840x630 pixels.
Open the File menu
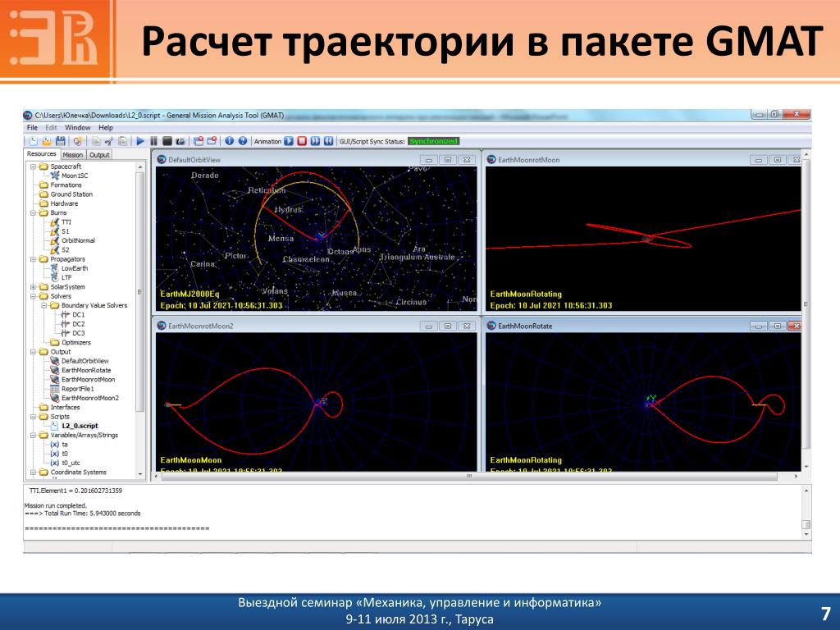coord(32,127)
